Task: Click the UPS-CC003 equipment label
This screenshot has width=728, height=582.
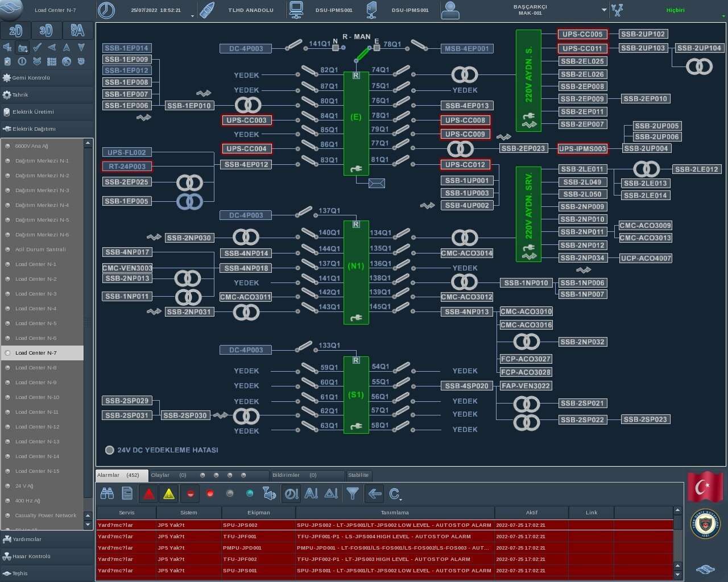Action: tap(246, 120)
